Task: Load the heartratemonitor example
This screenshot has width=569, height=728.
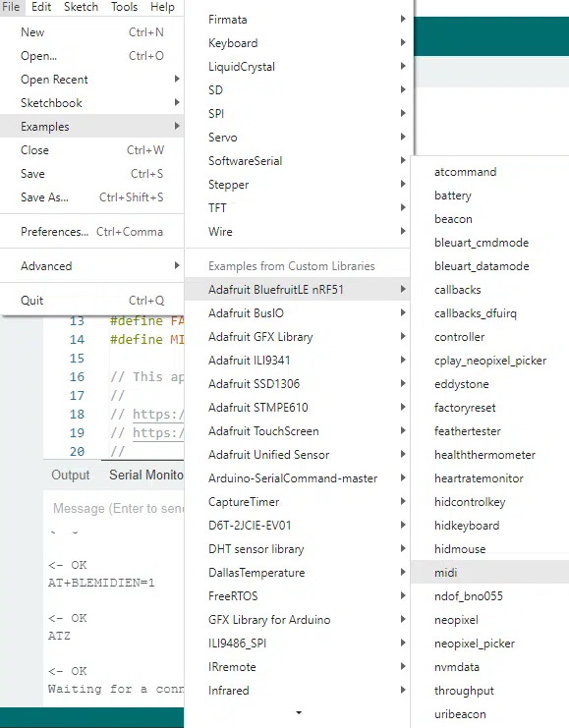Action: (x=489, y=478)
